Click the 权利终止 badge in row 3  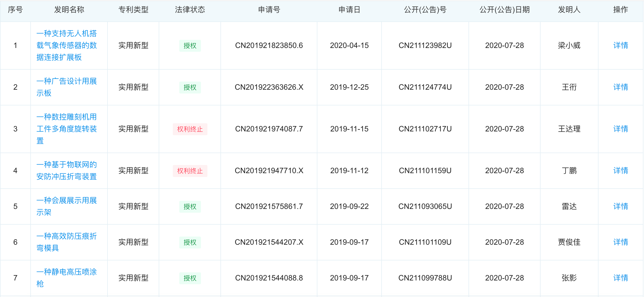[190, 129]
